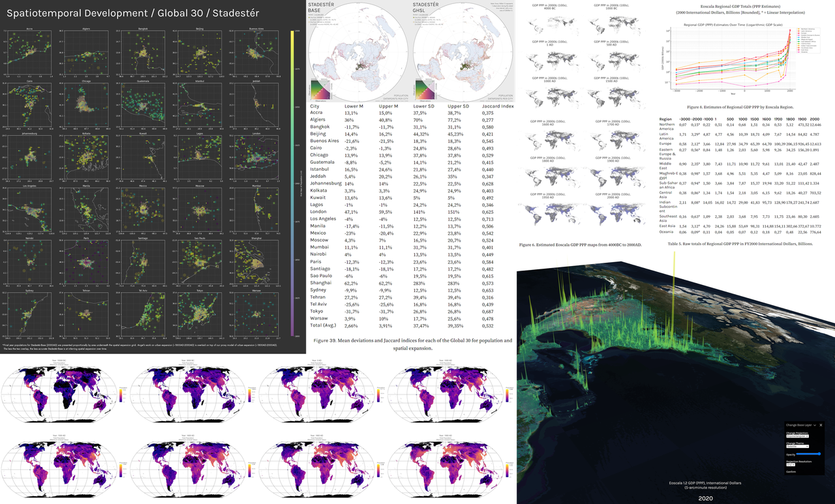Image resolution: width=835 pixels, height=504 pixels.
Task: Click the '2020' year label on globe view
Action: point(705,498)
